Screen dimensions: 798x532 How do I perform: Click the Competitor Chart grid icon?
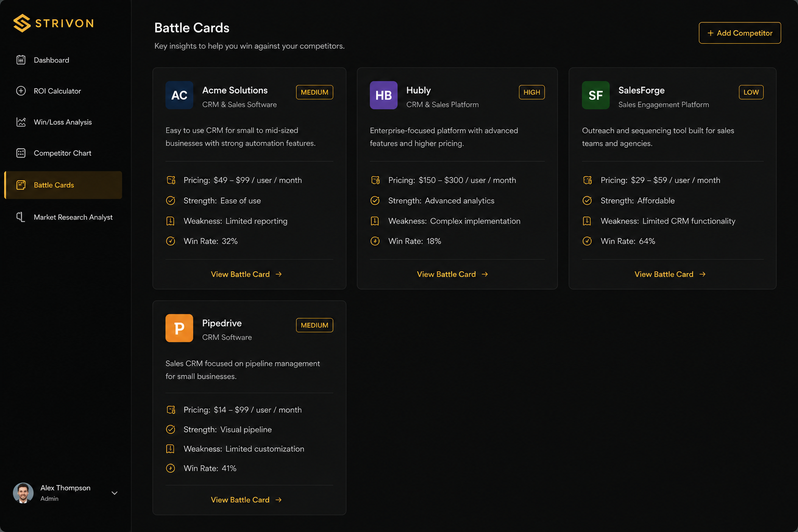[21, 153]
